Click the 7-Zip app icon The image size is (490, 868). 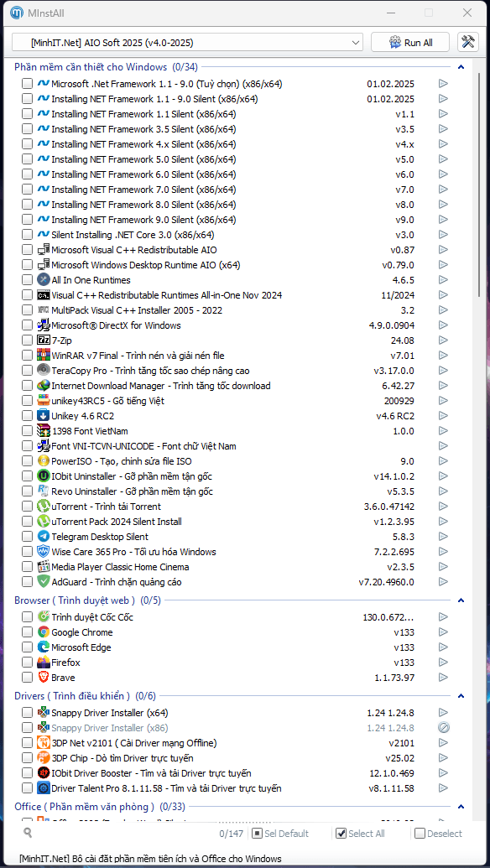click(x=44, y=340)
